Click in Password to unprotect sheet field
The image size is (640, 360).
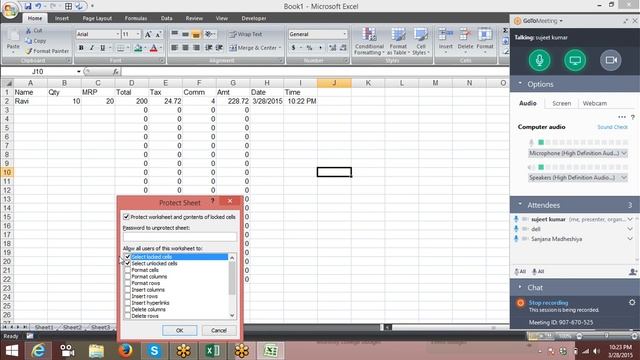pos(180,237)
